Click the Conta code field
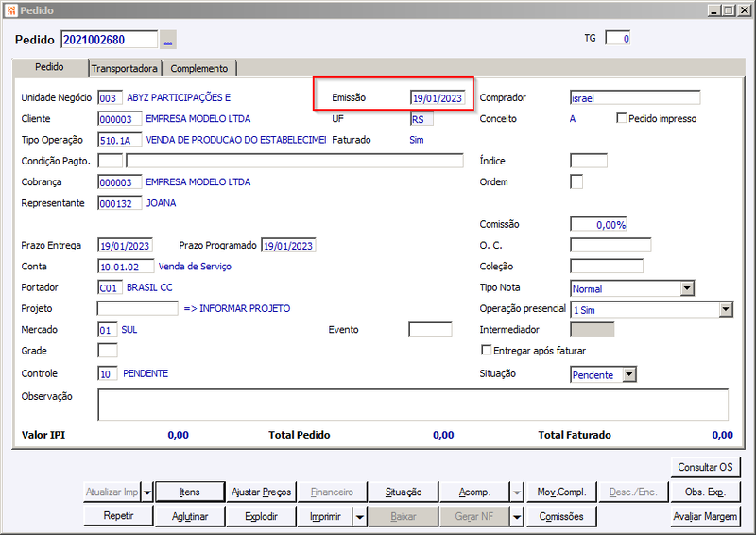 coord(126,267)
